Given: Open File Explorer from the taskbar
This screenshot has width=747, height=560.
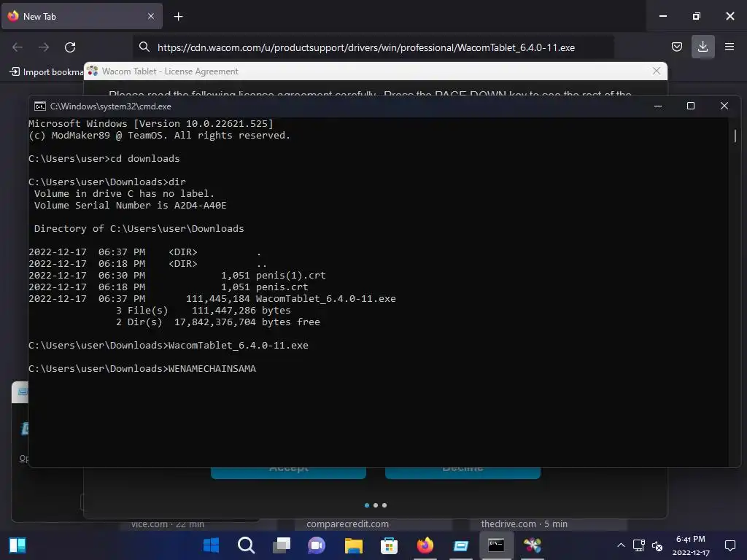Looking at the screenshot, I should [354, 545].
